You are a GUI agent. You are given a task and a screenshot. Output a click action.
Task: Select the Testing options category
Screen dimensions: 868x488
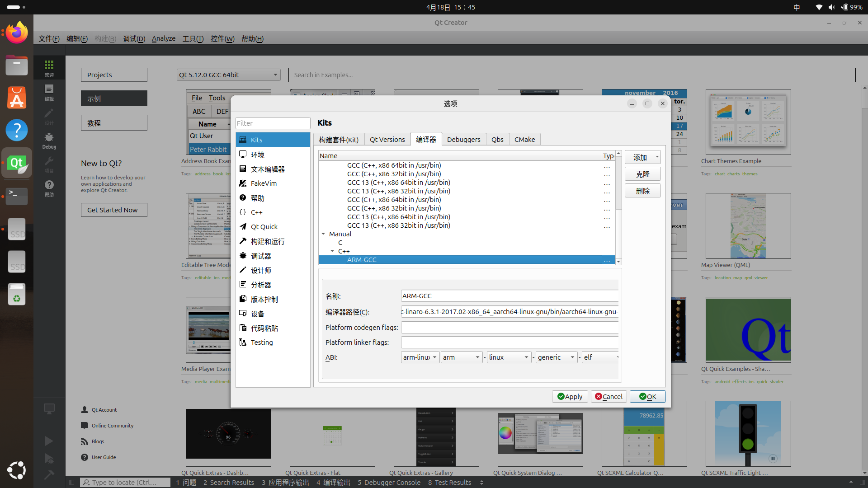[262, 343]
